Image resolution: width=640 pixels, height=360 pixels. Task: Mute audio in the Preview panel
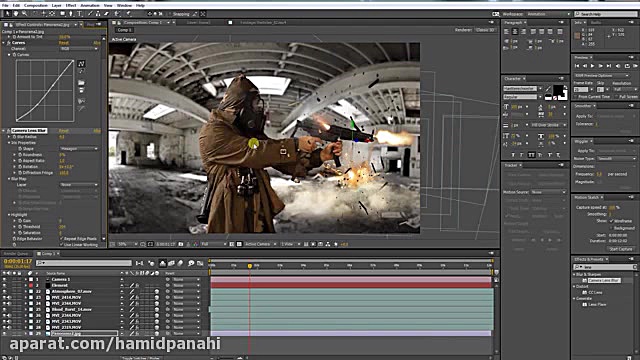[x=618, y=66]
